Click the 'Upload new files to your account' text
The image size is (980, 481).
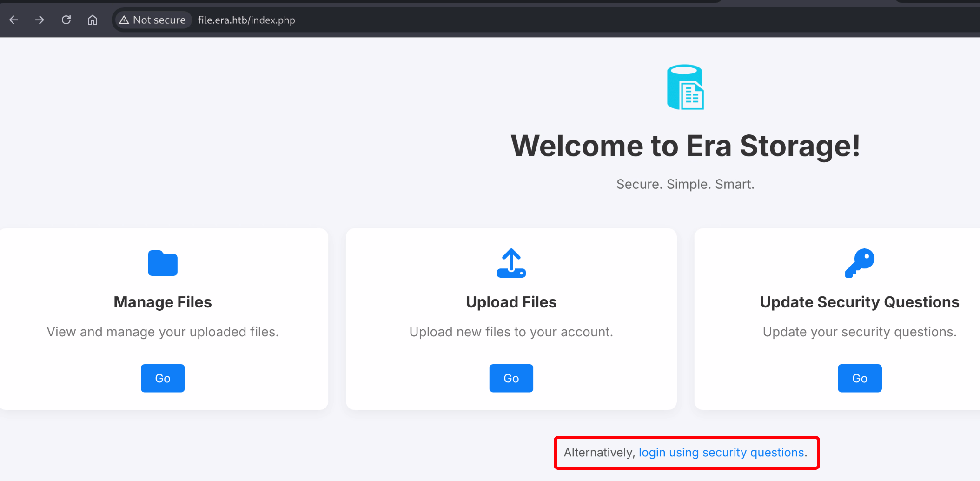tap(511, 332)
